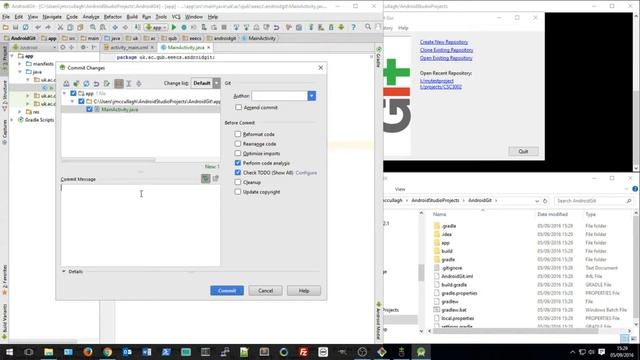Click the Save All icon in main toolbar
The width and height of the screenshot is (640, 360).
(16, 27)
